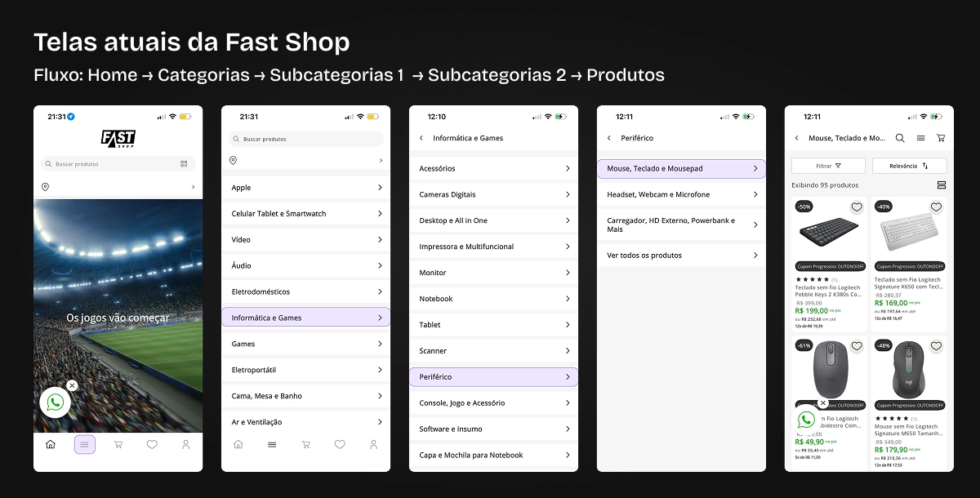This screenshot has width=980, height=498.
Task: Expand the Headset, Webcam e Microfone chevron
Action: pos(755,194)
